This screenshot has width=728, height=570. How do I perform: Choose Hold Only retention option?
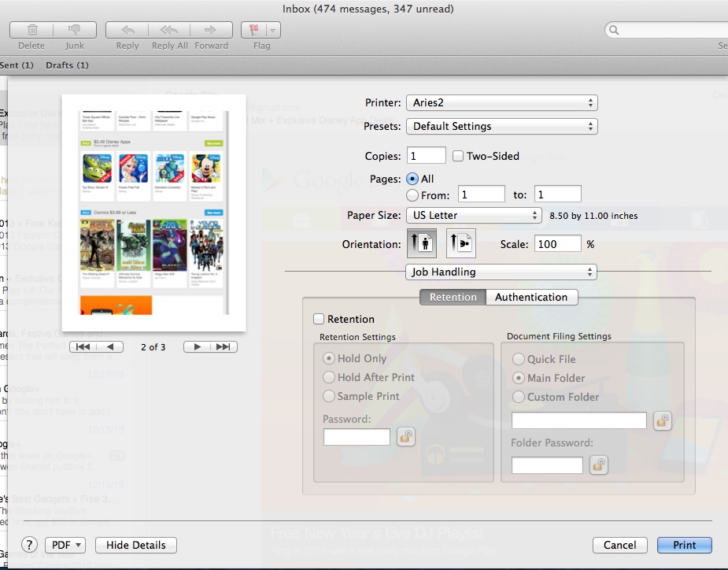coord(329,358)
